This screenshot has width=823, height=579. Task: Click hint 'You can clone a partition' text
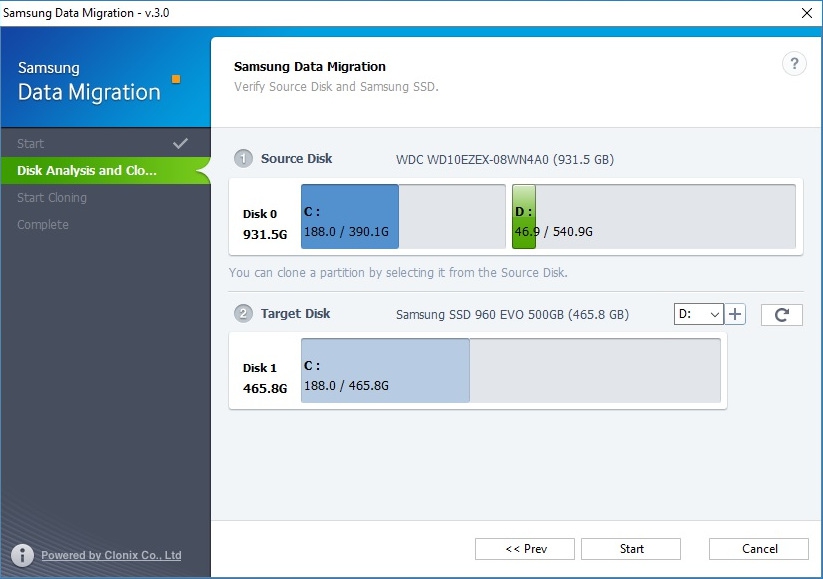click(398, 272)
